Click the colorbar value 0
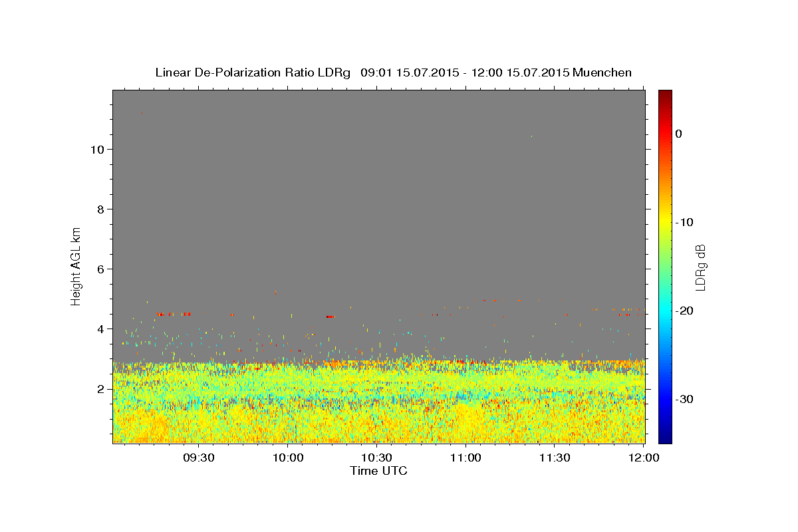798x532 pixels. point(679,134)
